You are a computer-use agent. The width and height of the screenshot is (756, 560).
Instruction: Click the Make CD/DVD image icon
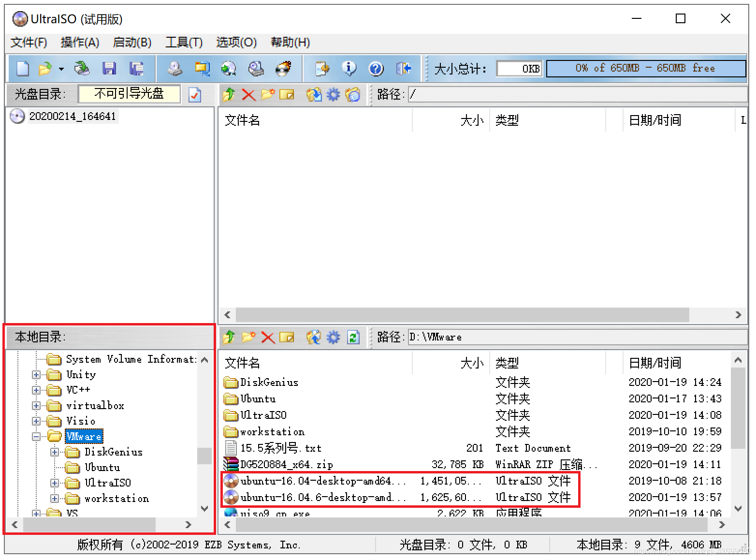(x=174, y=69)
